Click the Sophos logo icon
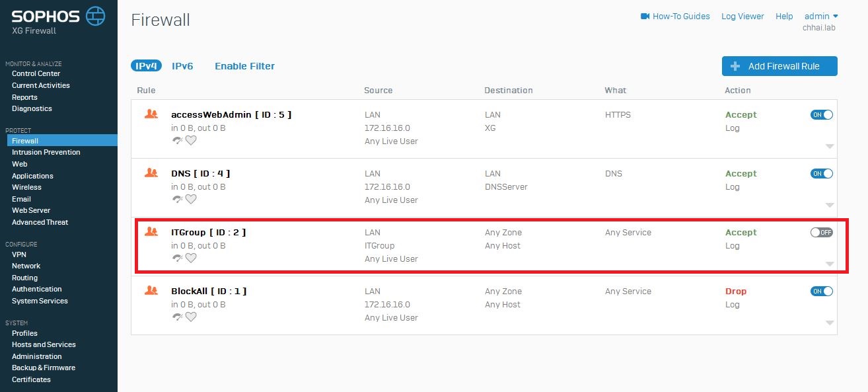 96,17
